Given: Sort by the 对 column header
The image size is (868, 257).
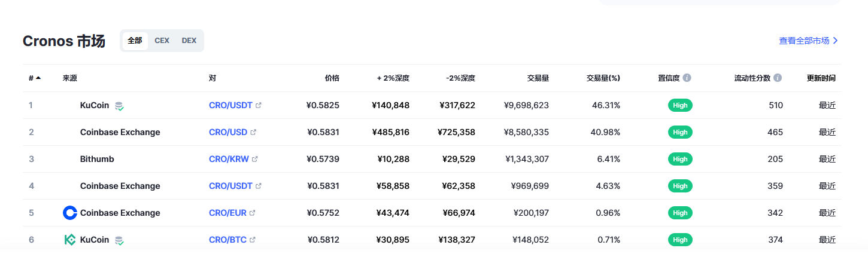Looking at the screenshot, I should [x=213, y=78].
